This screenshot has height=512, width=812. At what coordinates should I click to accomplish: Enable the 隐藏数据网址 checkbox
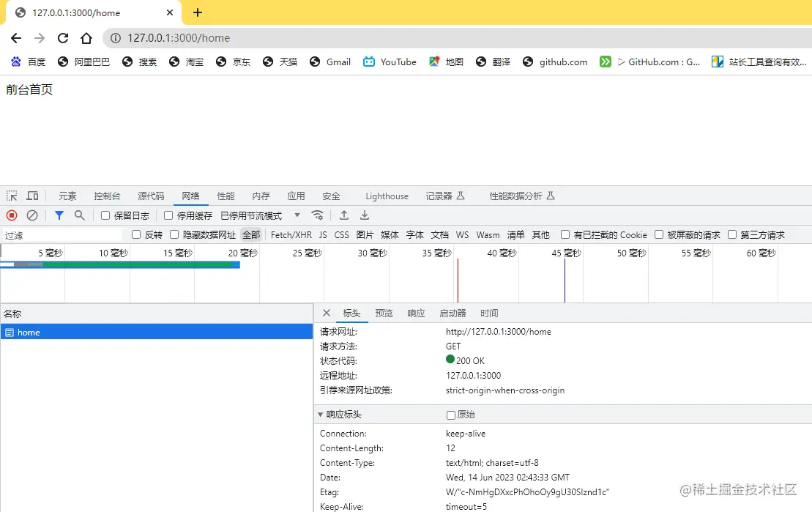[x=174, y=234]
